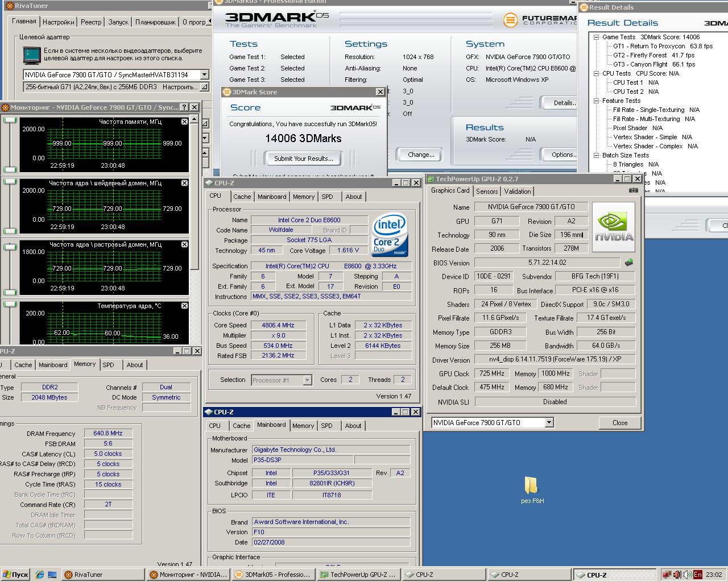
Task: Select the GT1 - Return To Proxycon row
Action: pyautogui.click(x=663, y=46)
